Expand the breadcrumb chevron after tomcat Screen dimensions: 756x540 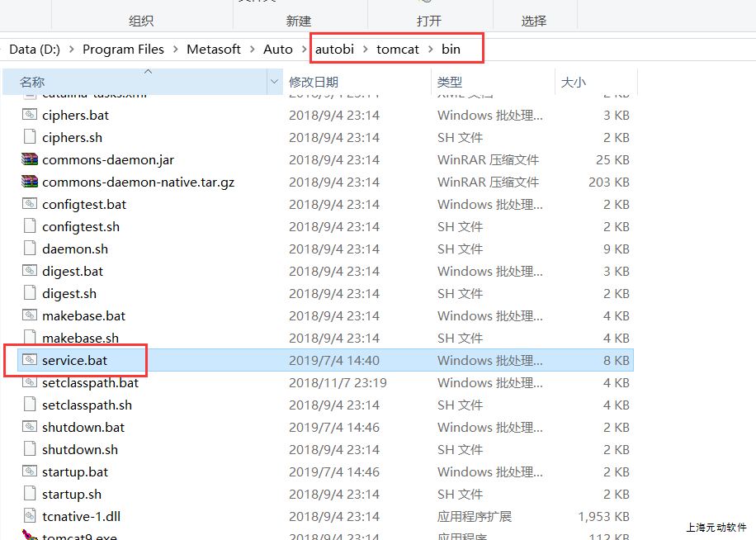[x=430, y=50]
